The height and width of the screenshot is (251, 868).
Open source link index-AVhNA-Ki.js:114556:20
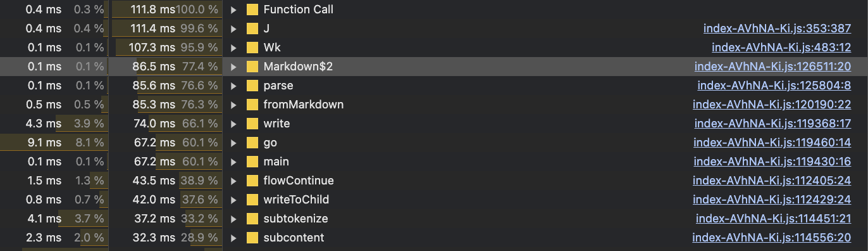pos(771,238)
